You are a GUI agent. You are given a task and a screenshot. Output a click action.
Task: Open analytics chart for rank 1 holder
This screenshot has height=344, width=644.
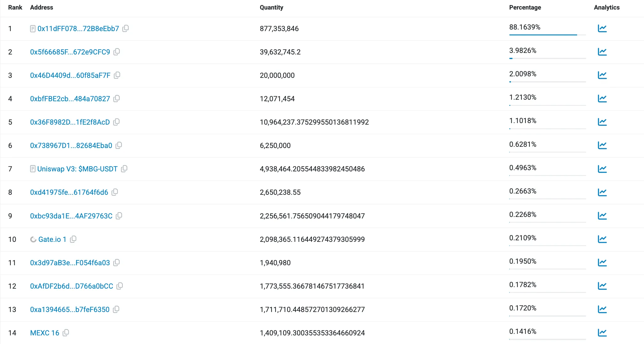coord(602,29)
